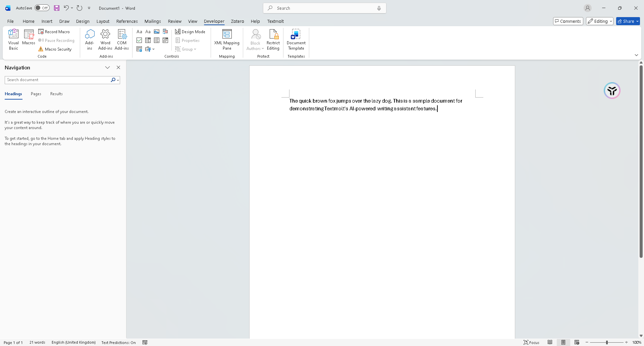644x346 pixels.
Task: Toggle Design Mode
Action: click(x=190, y=32)
